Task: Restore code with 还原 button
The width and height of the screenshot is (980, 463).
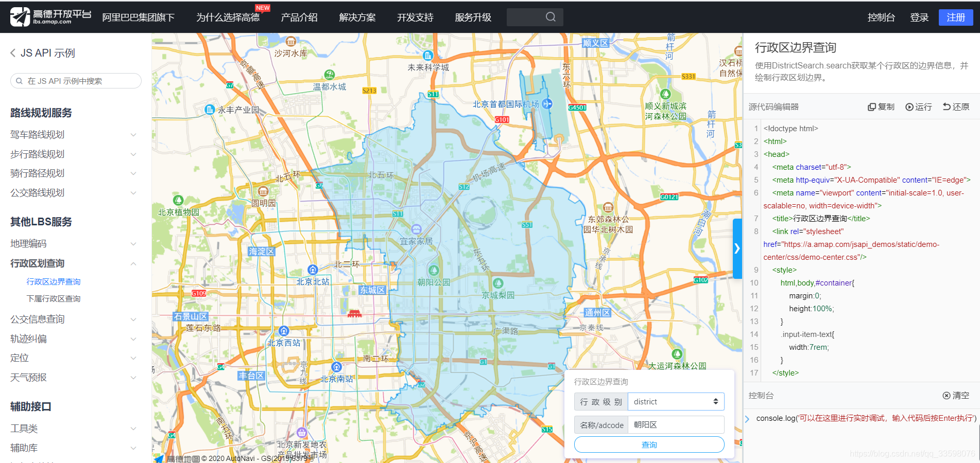Action: click(956, 106)
